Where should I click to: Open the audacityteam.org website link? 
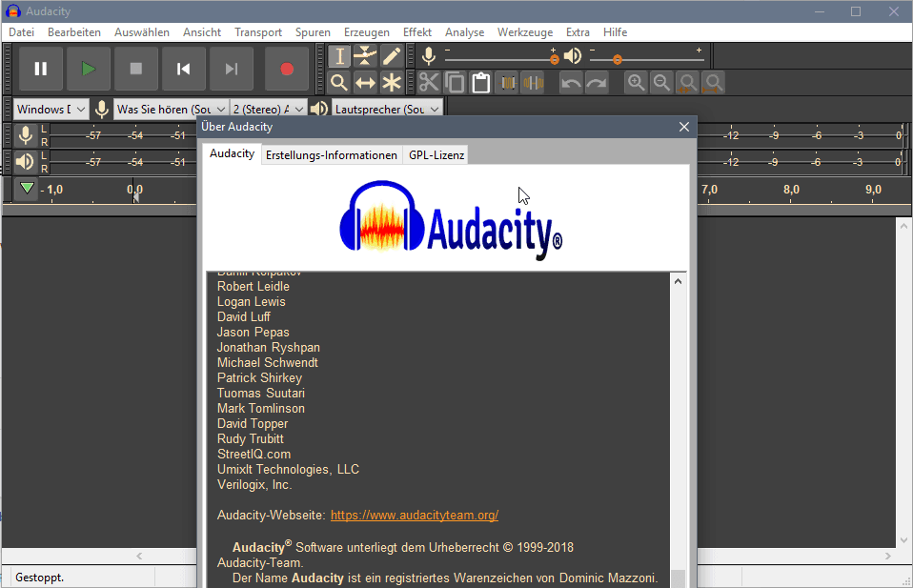[x=415, y=516]
